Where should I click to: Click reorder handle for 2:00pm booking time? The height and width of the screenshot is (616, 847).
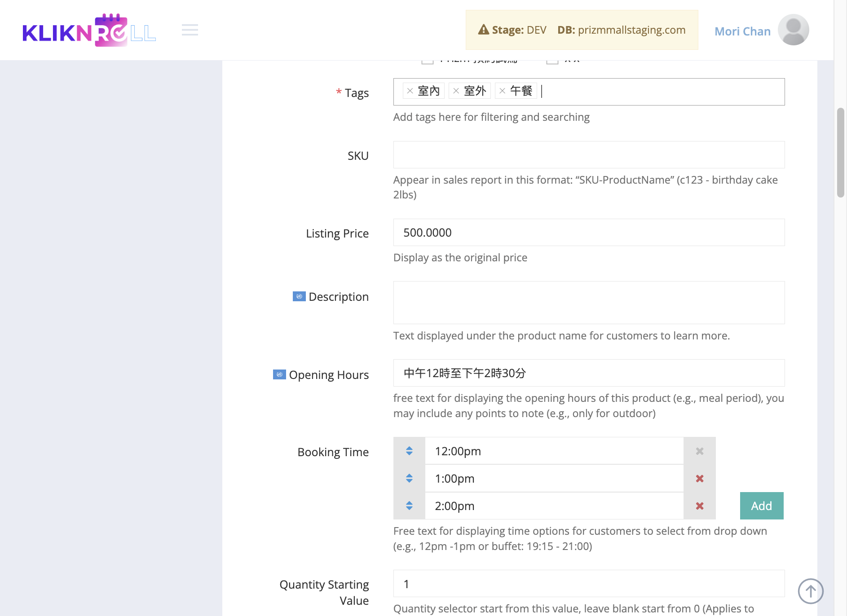tap(409, 506)
